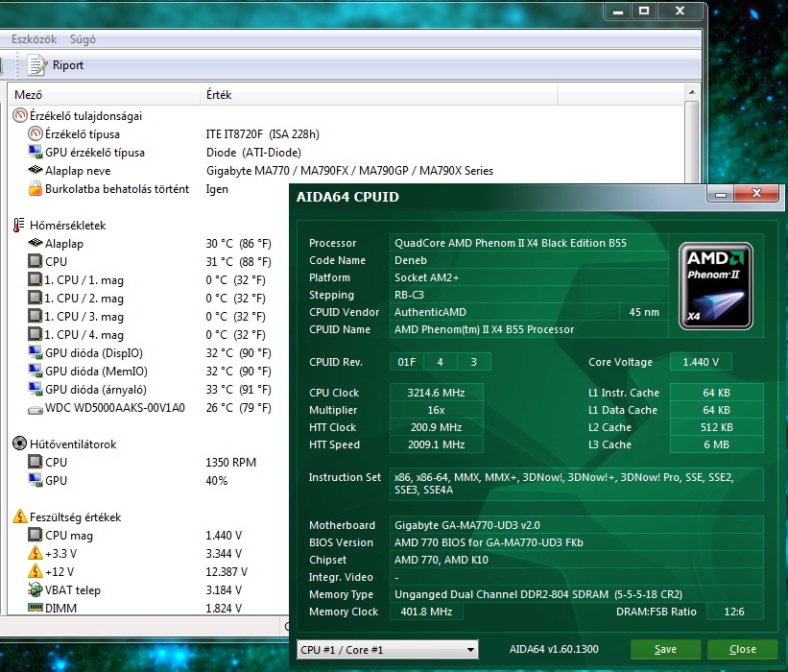
Task: Click the fan-section GPU monitor icon
Action: (36, 480)
